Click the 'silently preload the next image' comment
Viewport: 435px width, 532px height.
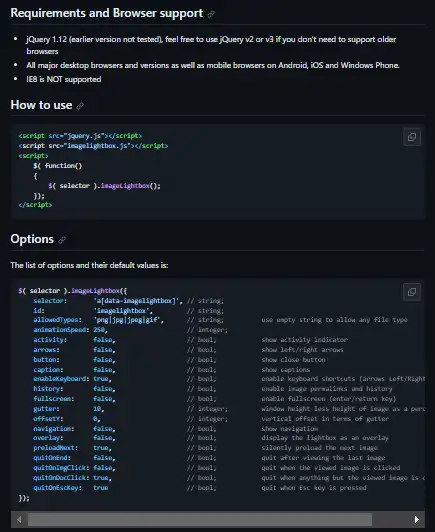pos(319,448)
